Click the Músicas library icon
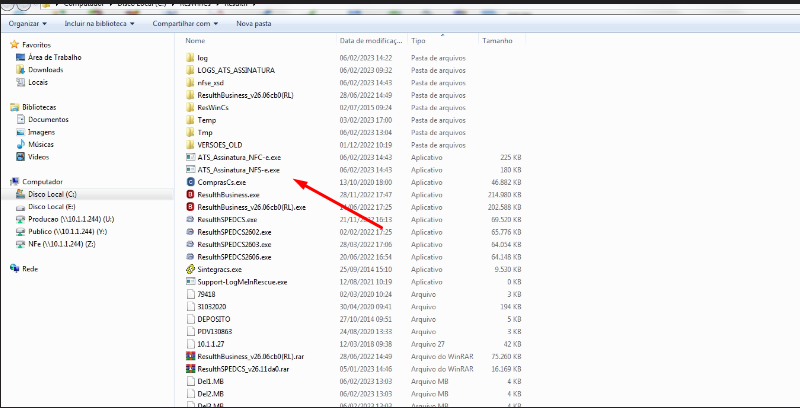Viewport: 800px width, 408px height. [x=20, y=144]
